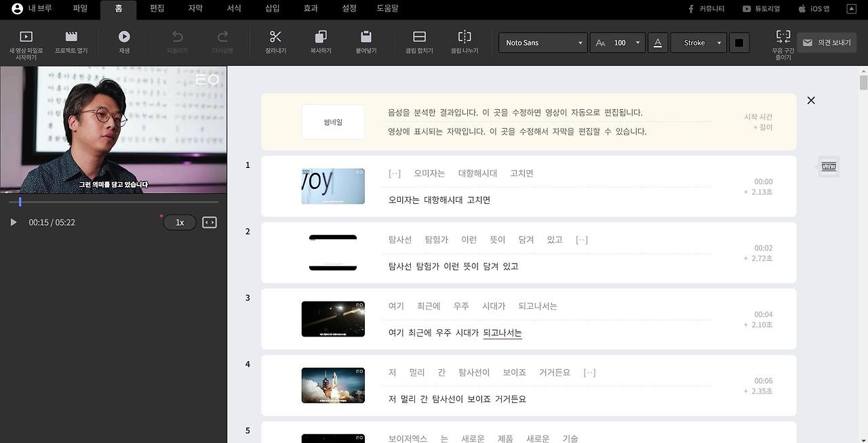The image size is (868, 443).
Task: Click the word 시대가 in clip 3 words
Action: [493, 306]
